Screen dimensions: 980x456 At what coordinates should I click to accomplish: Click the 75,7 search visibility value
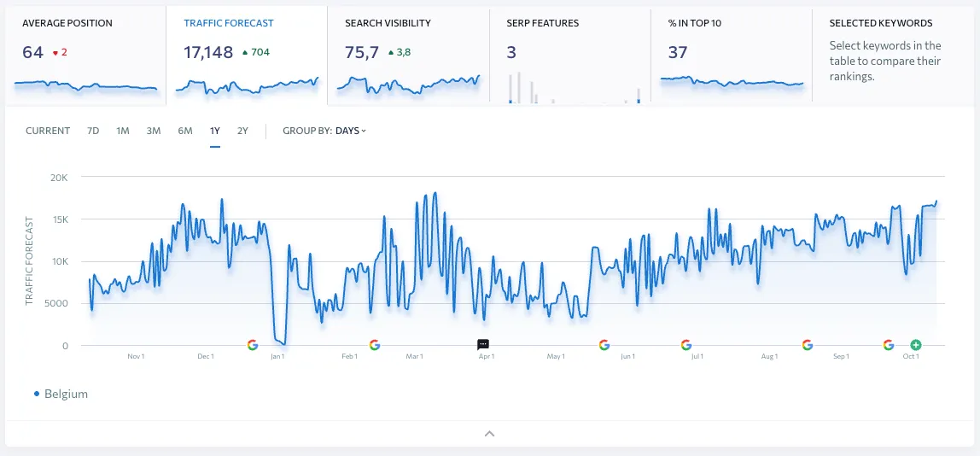tap(362, 52)
